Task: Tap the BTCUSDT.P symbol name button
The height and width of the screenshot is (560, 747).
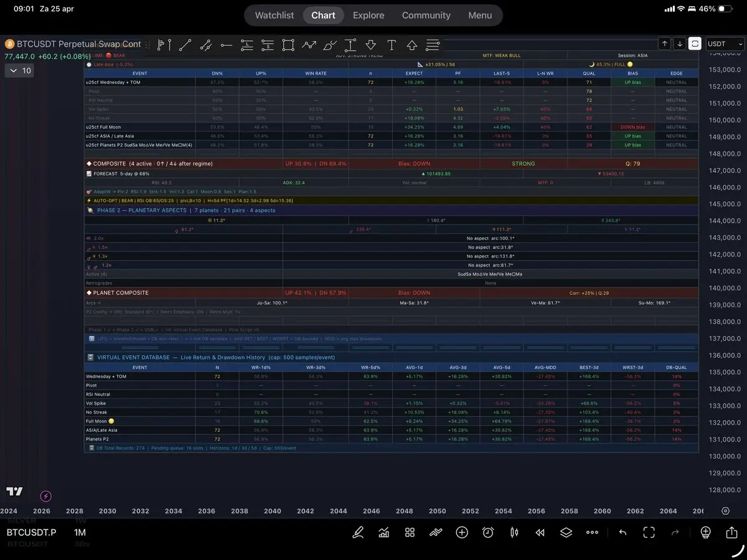Action: (x=31, y=533)
